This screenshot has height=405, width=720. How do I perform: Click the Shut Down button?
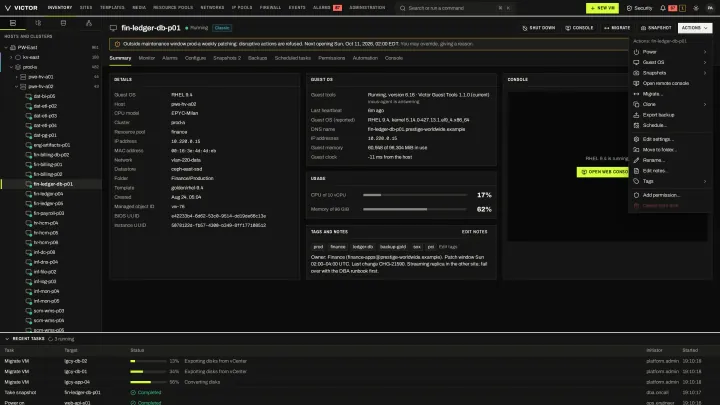tap(539, 28)
